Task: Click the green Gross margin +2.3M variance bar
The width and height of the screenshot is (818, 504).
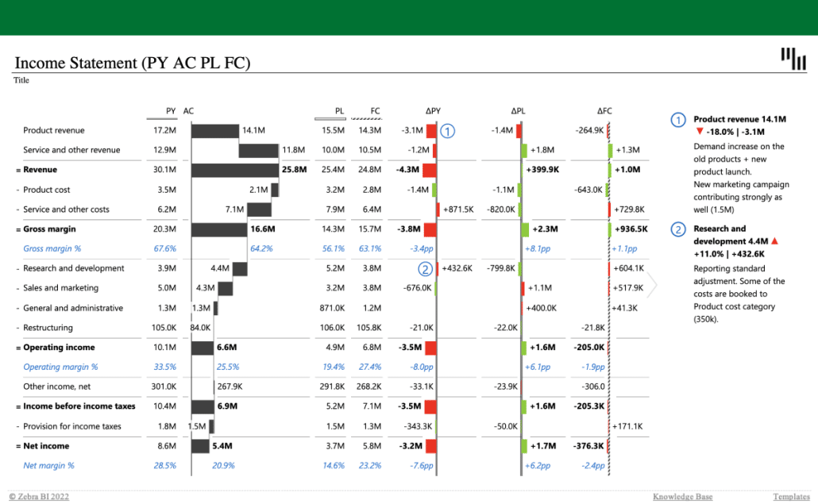Action: pyautogui.click(x=525, y=229)
